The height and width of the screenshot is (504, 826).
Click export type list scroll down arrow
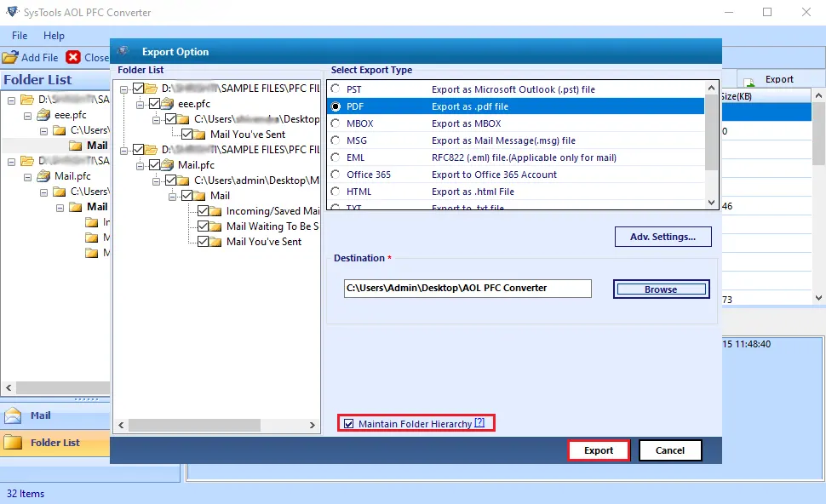click(711, 203)
